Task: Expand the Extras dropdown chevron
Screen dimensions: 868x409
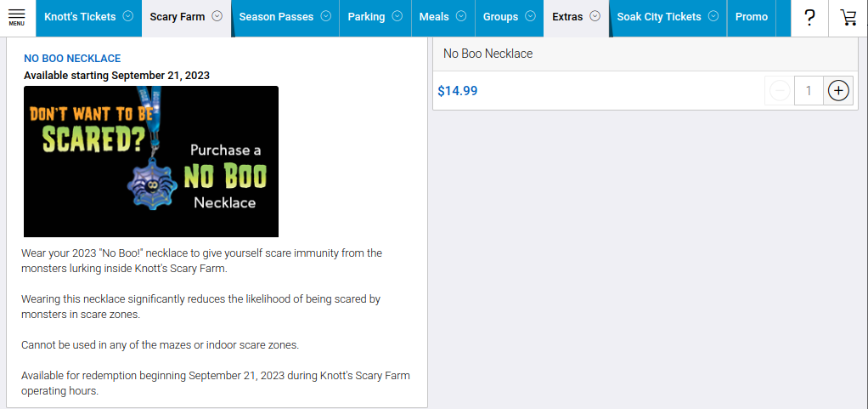Action: click(x=595, y=16)
